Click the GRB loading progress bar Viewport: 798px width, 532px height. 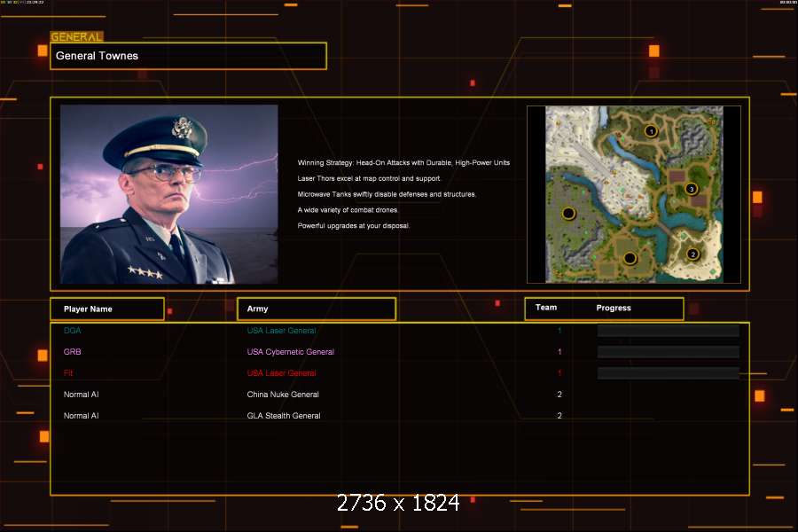(x=669, y=352)
